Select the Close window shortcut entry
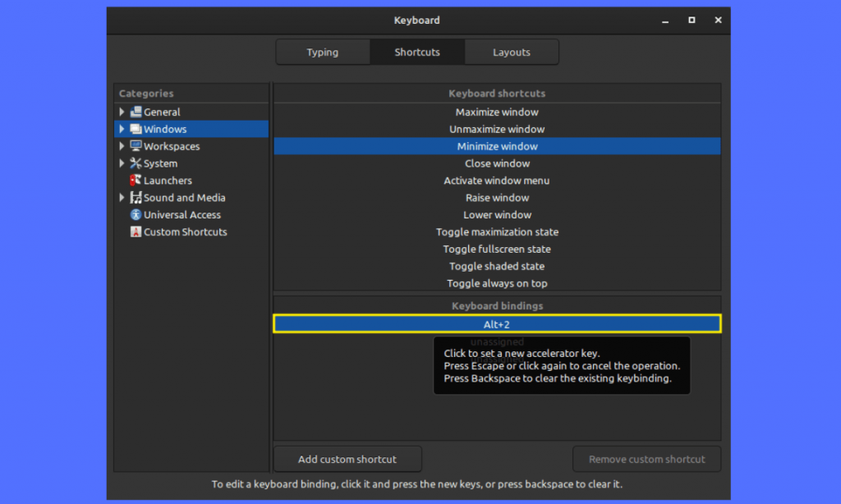The image size is (841, 504). tap(497, 163)
